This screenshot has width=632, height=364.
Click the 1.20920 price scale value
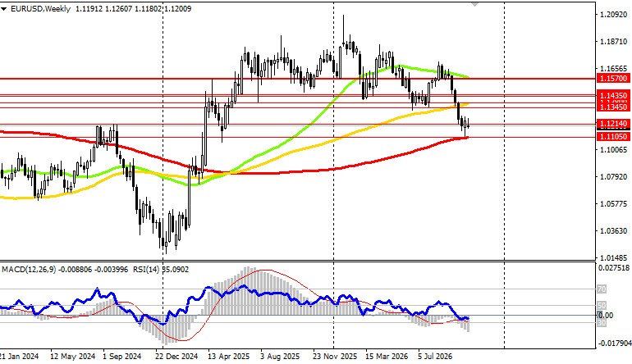(x=613, y=15)
